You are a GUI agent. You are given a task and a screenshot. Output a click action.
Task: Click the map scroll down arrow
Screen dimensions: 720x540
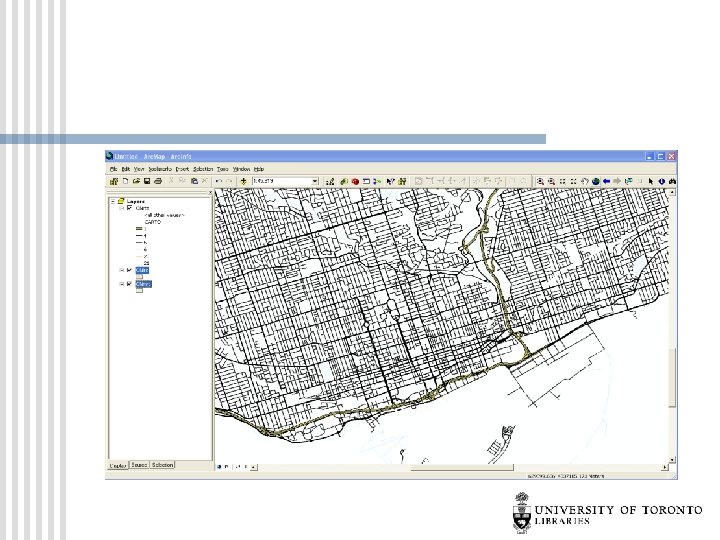(672, 460)
